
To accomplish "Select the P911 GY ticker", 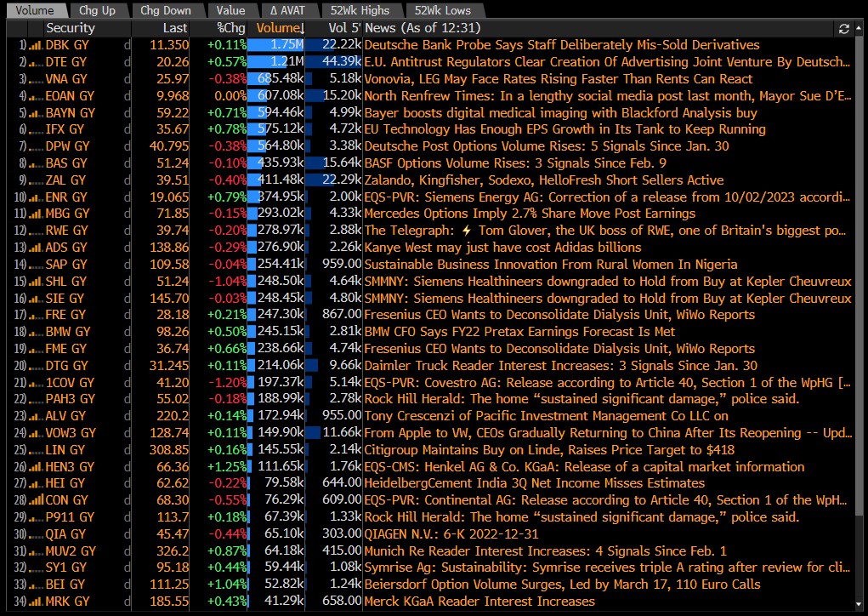I will [70, 517].
